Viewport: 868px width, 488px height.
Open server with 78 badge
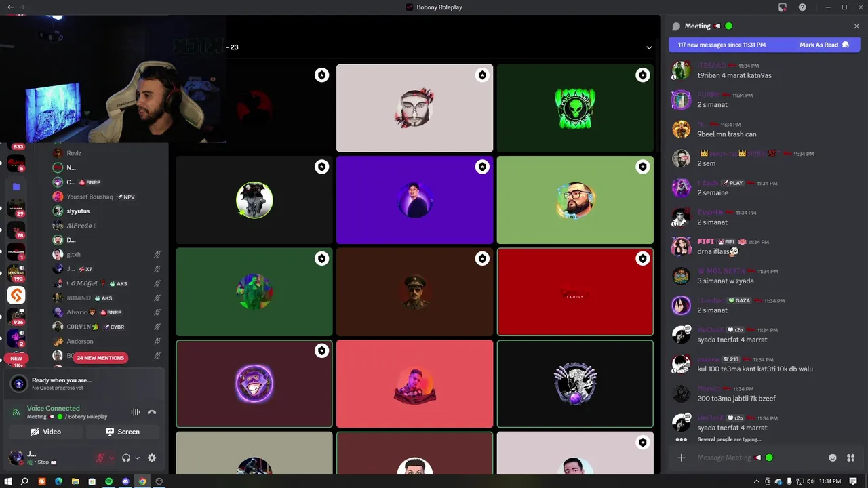16,230
